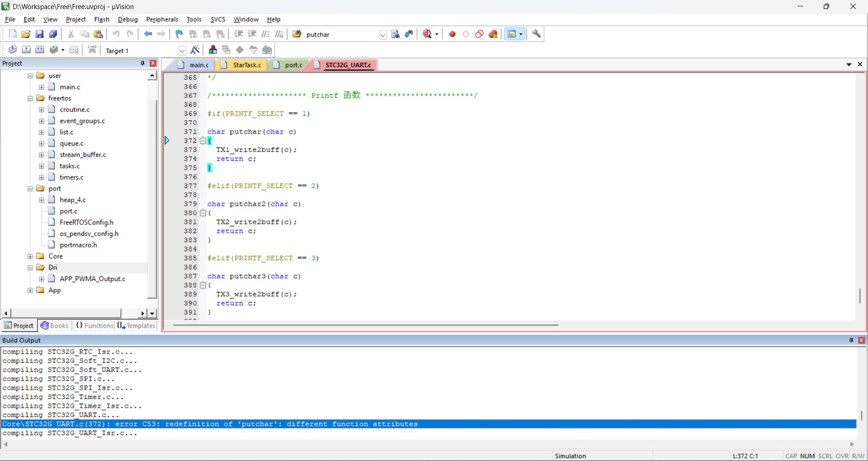Click the error C53 line in Build Output
Image resolution: width=868 pixels, height=461 pixels.
coord(429,424)
